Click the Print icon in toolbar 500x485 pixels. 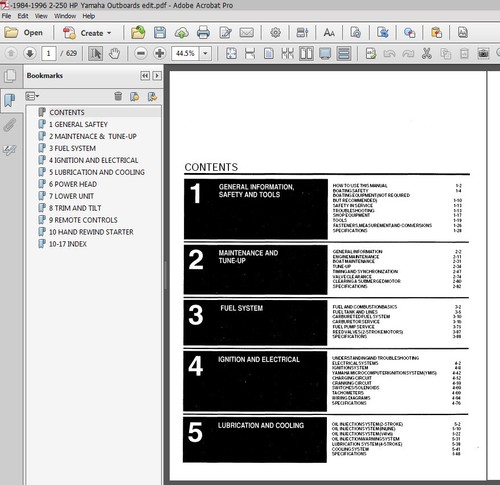203,33
